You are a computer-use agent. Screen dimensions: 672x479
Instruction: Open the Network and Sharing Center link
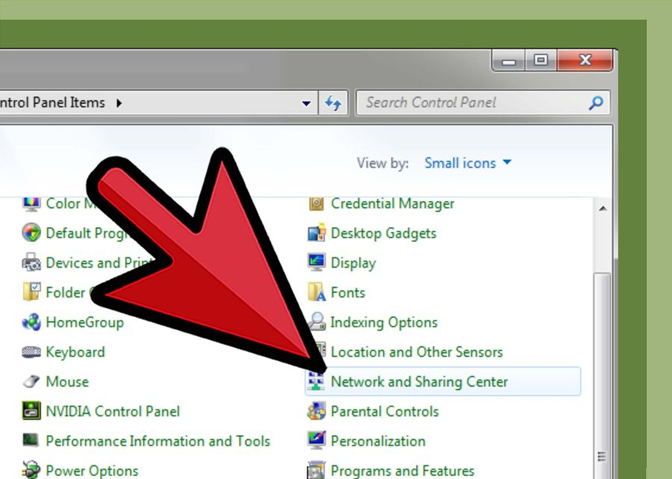pyautogui.click(x=419, y=382)
